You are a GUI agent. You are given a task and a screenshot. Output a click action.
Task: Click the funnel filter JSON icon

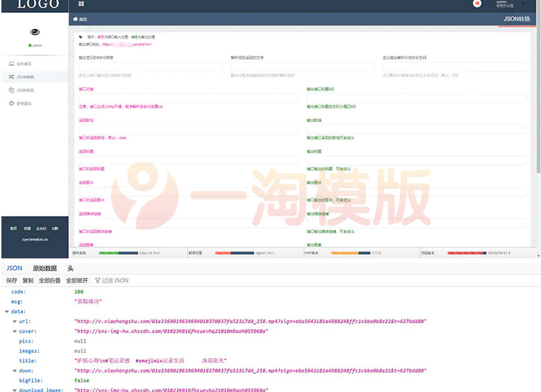tap(97, 280)
